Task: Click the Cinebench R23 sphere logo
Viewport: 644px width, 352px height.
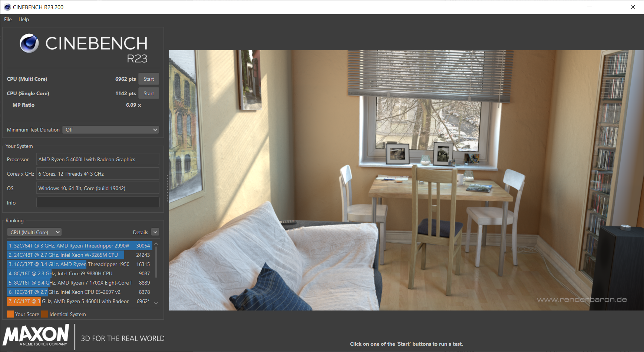Action: [29, 43]
